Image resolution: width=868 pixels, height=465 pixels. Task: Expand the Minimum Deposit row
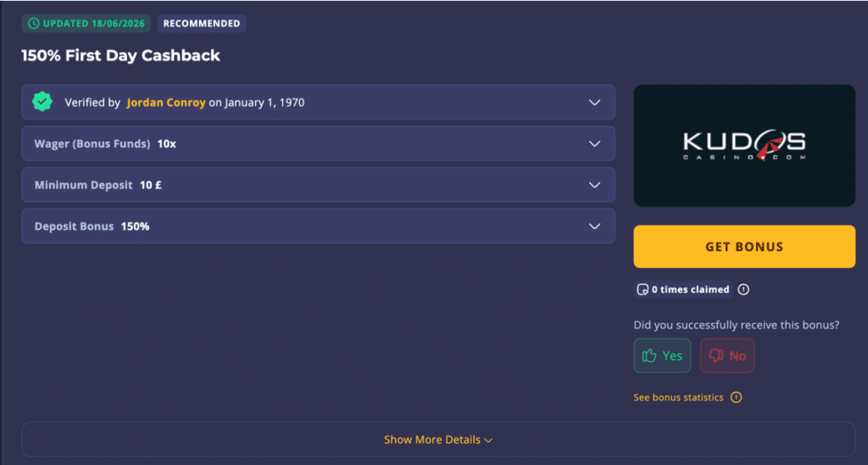(319, 185)
